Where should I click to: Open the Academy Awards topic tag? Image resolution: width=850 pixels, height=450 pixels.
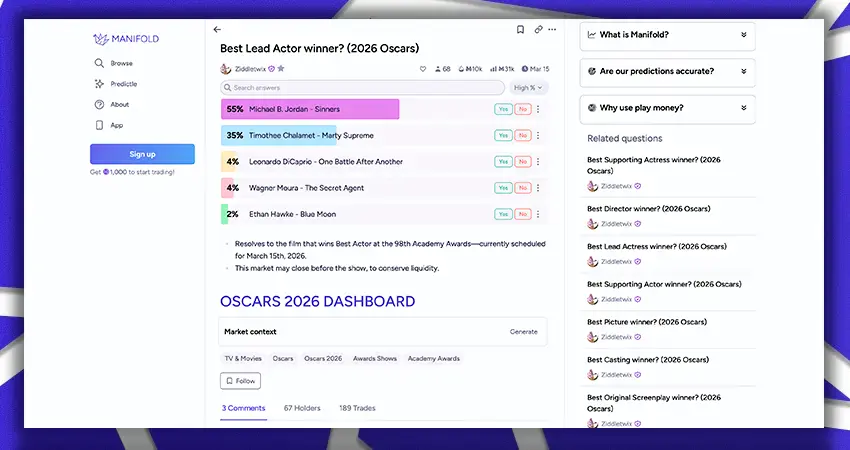[434, 358]
